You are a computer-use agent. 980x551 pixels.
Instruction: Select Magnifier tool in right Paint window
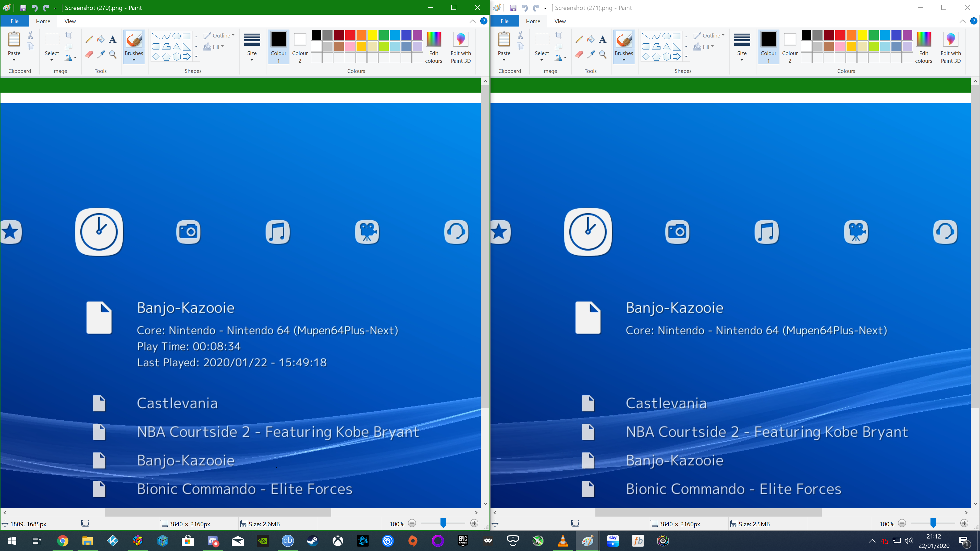(603, 54)
